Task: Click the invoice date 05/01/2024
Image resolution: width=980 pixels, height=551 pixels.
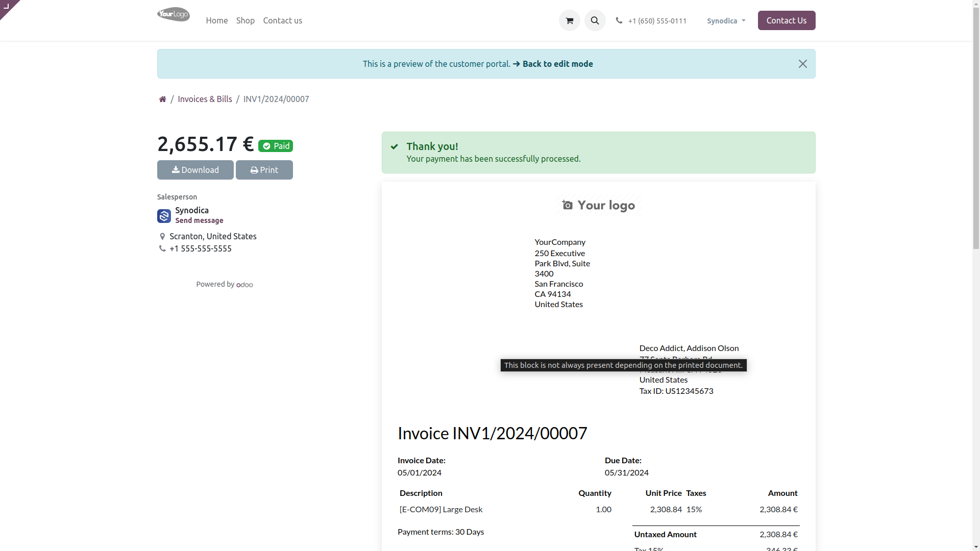Action: click(x=419, y=472)
